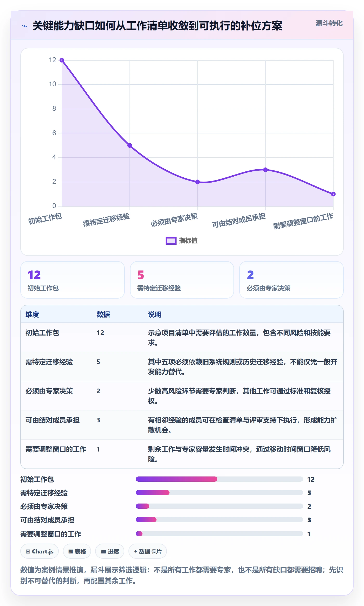Click the 漏斗转化 tag in header
Screen dimensions: 364x606
pos(329,23)
